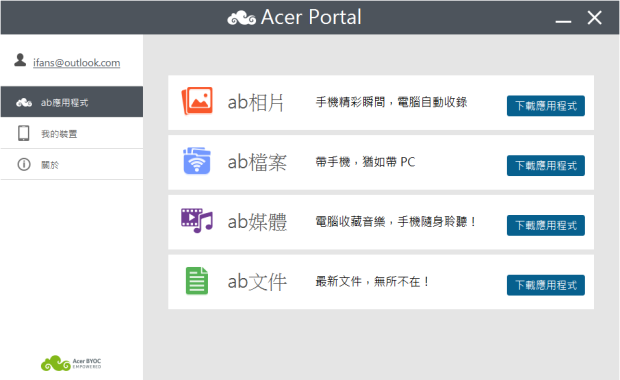This screenshot has width=620, height=380.
Task: Close the Acer Portal window
Action: tap(594, 18)
